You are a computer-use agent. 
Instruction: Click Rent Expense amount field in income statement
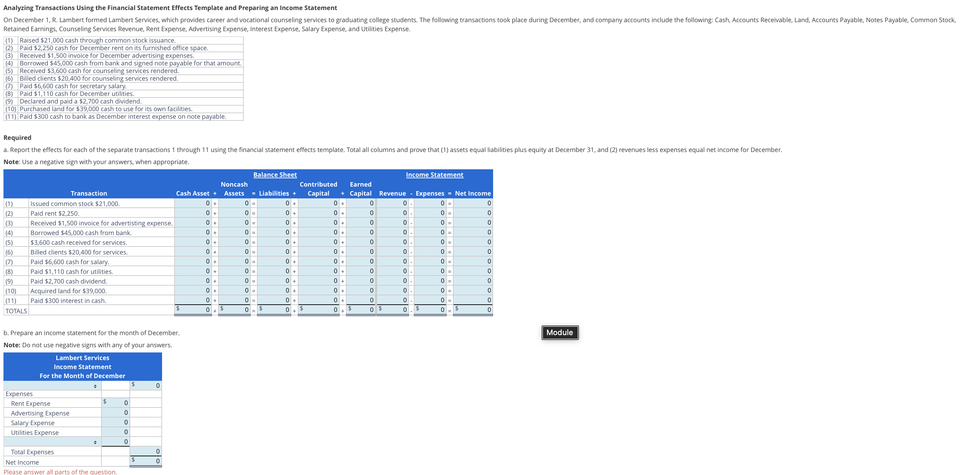[115, 403]
